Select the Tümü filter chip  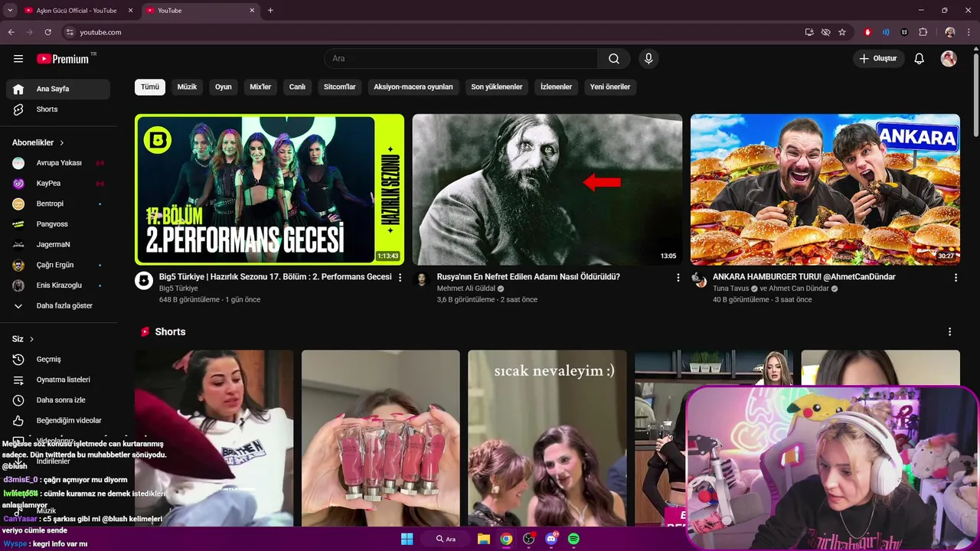click(x=150, y=87)
